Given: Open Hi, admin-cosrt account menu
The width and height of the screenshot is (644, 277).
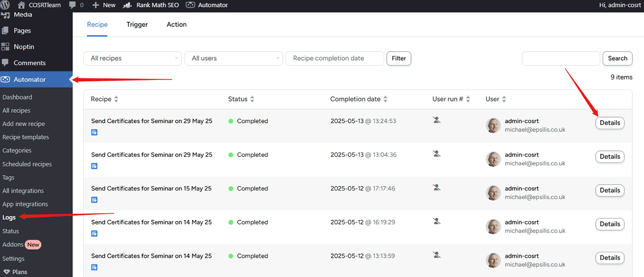Looking at the screenshot, I should 619,5.
